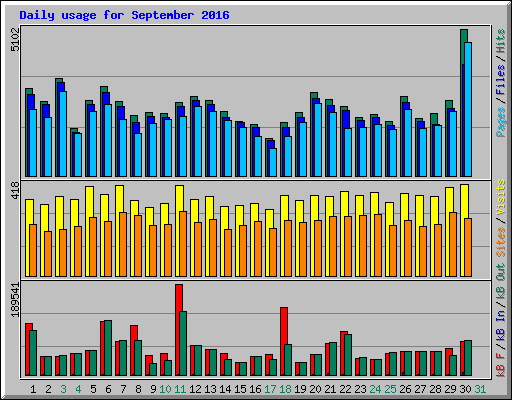
Task: Click the 'Sites' legend label
Action: click(501, 242)
